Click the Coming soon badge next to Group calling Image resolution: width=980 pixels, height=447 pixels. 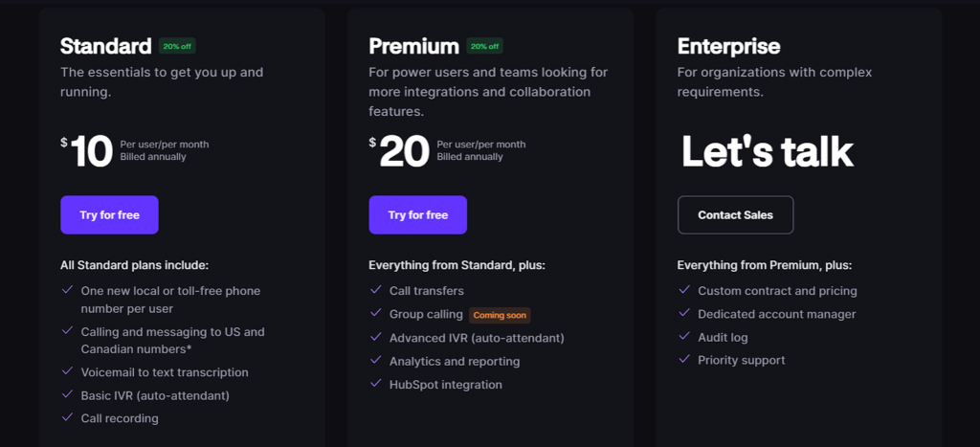tap(500, 315)
